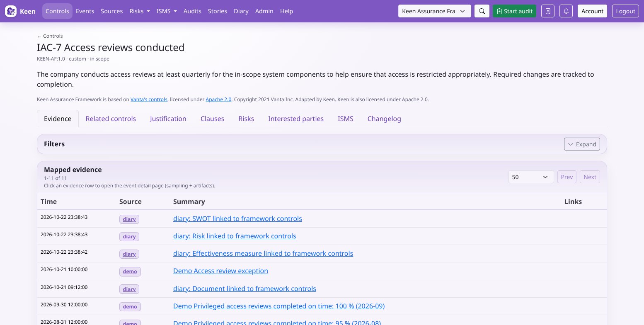Viewport: 644px width, 325px height.
Task: Open Stories in the navbar
Action: point(218,11)
